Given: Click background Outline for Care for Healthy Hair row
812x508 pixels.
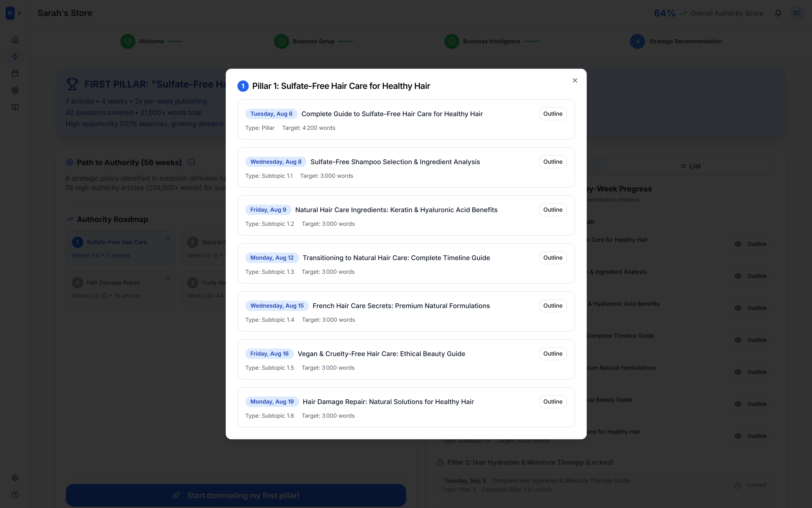Looking at the screenshot, I should [751, 244].
